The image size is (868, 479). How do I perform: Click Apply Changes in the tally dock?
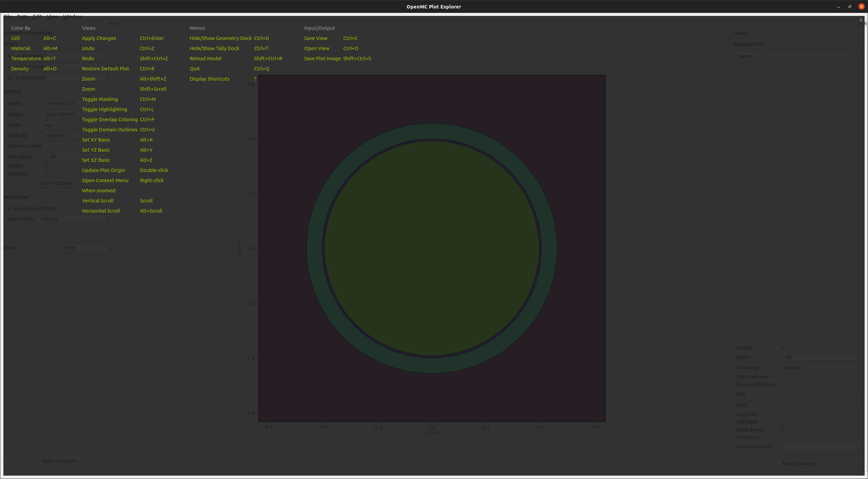(798, 463)
